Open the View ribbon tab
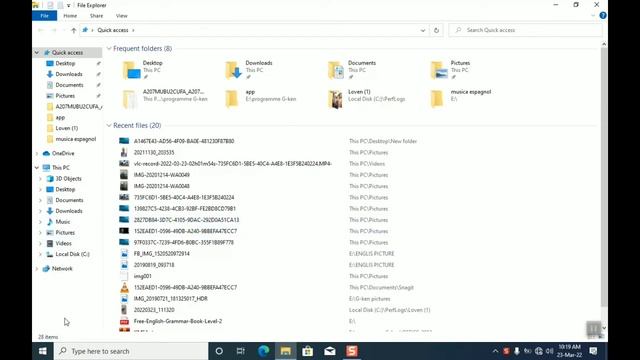Screen dimensions: 640x360 122,16
